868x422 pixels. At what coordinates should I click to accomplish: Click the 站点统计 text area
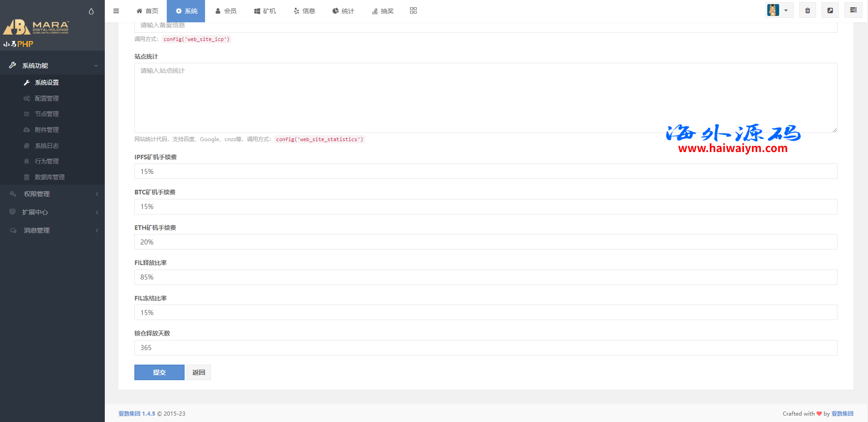[x=485, y=98]
